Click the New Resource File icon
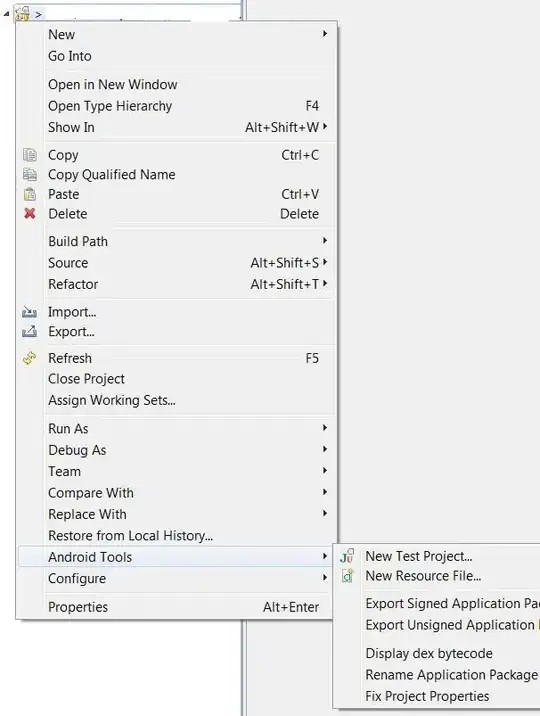This screenshot has width=540, height=716. pos(347,576)
